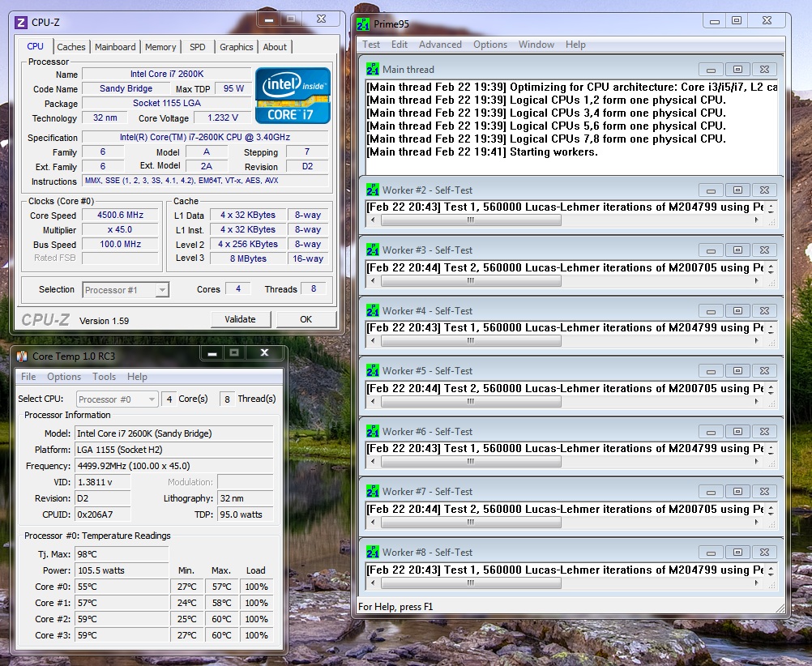Open the Test menu in Prime95
This screenshot has height=666, width=812.
[x=371, y=45]
